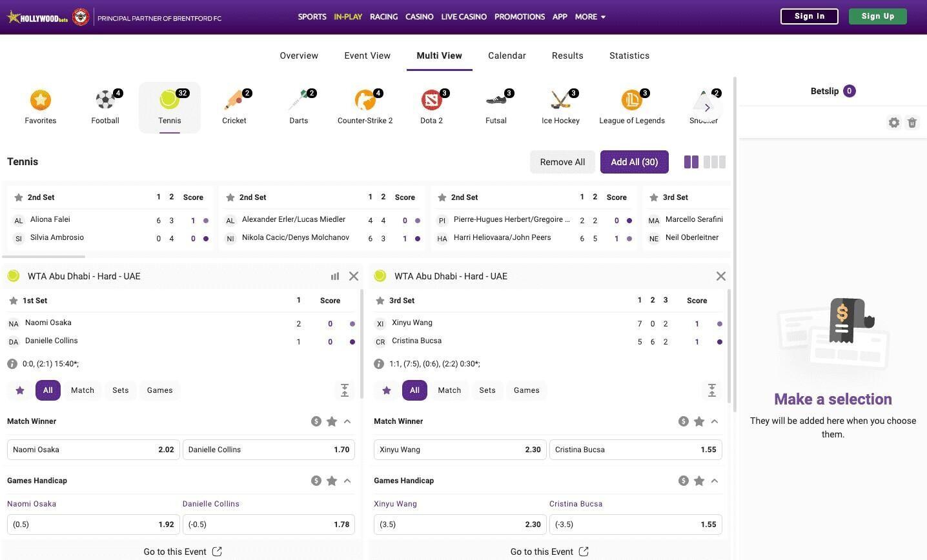The image size is (927, 560).
Task: Collapse Match Winner in Osaka panel
Action: (347, 421)
